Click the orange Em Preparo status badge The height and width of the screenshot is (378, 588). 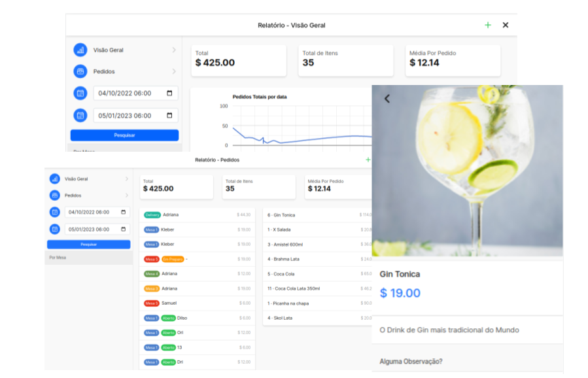(x=173, y=259)
